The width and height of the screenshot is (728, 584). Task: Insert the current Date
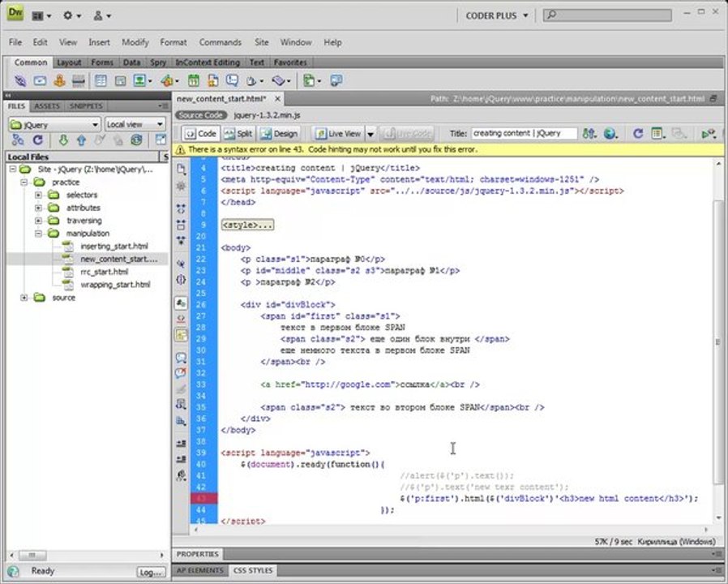[x=193, y=81]
